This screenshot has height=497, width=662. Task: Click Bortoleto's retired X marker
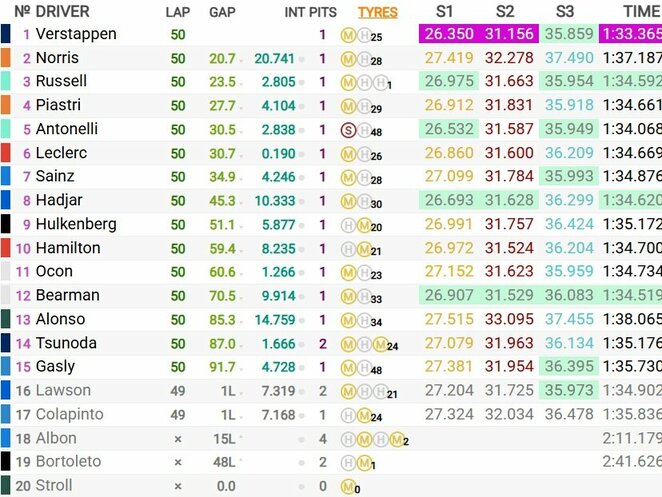(178, 463)
